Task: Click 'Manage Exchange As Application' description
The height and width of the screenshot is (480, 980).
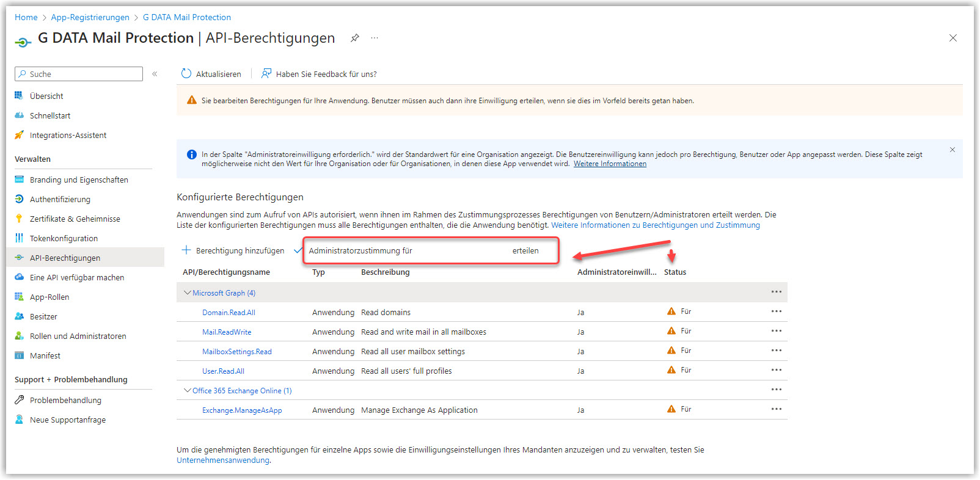Action: pos(419,410)
